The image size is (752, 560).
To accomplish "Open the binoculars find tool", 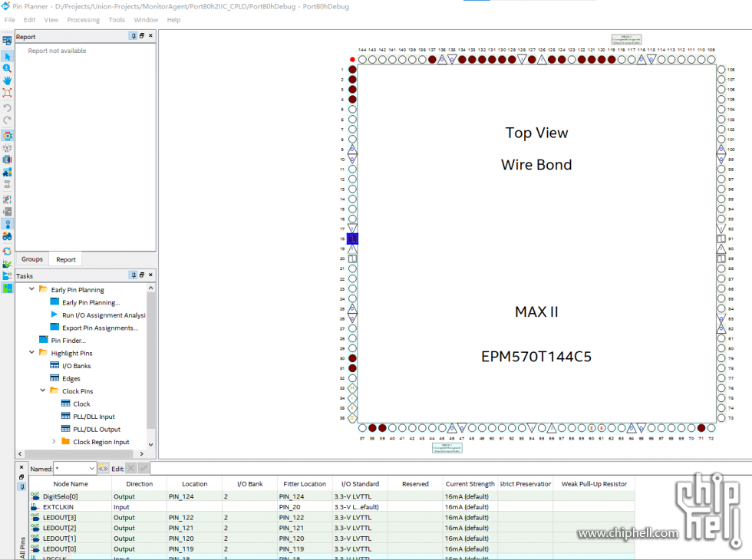I will tap(7, 236).
